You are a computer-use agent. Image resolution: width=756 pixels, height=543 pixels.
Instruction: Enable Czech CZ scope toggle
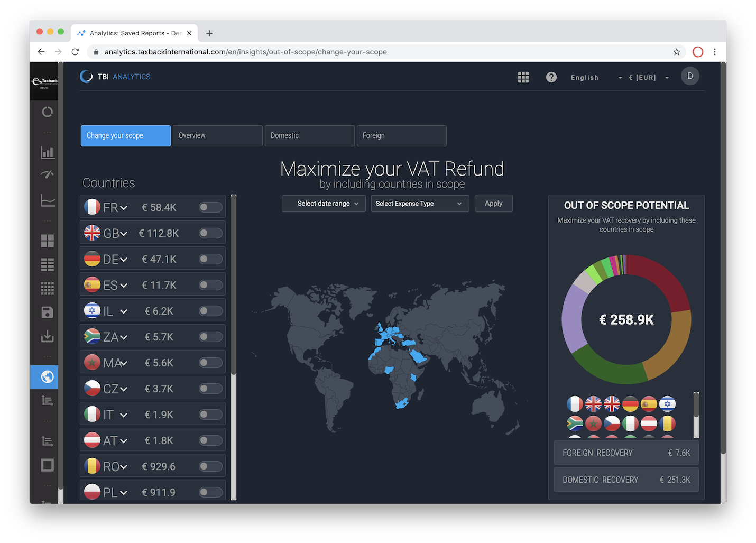pyautogui.click(x=210, y=389)
